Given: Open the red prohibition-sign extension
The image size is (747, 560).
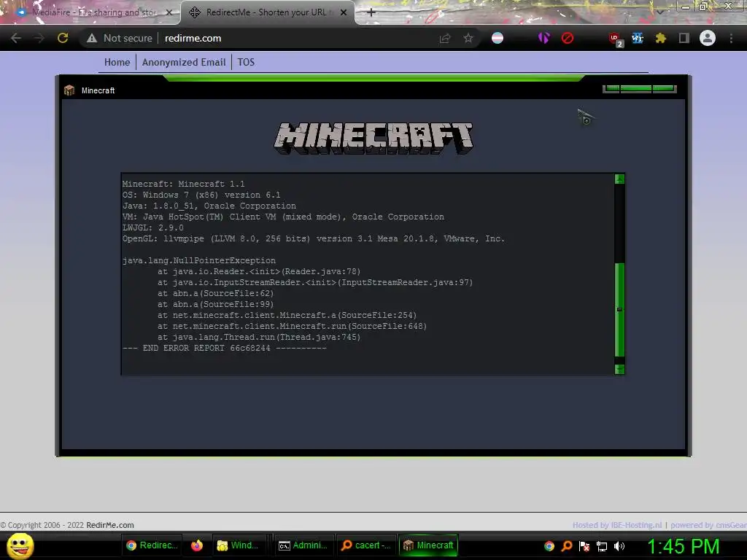Looking at the screenshot, I should click(x=567, y=38).
